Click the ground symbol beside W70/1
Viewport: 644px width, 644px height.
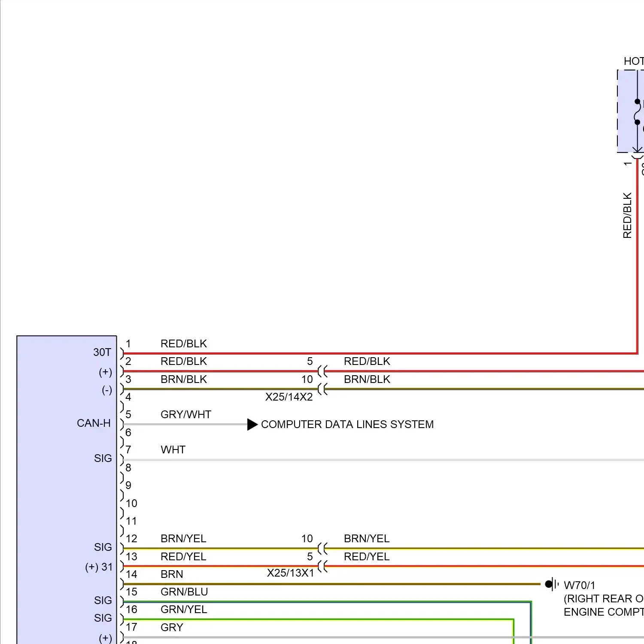click(x=552, y=584)
